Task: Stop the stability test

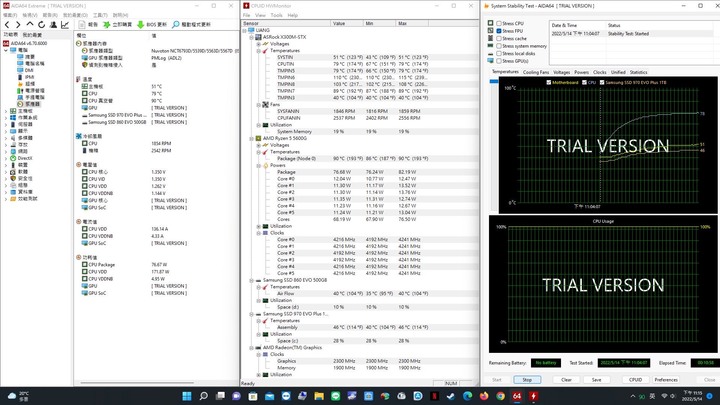Action: 527,380
